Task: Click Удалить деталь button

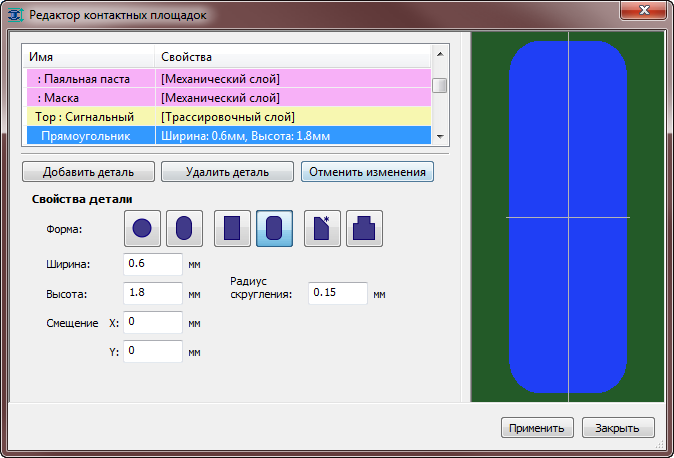Action: (x=227, y=172)
